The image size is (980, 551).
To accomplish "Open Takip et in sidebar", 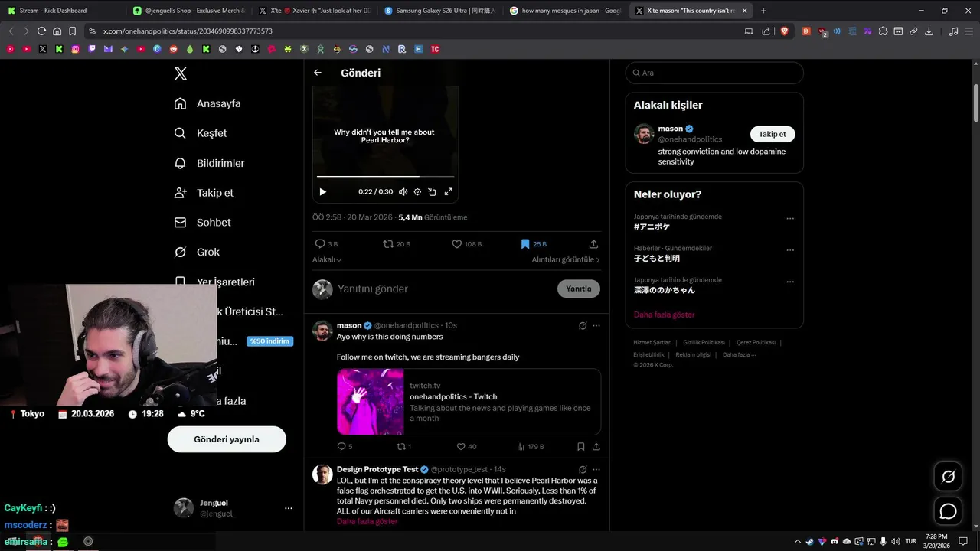I will pyautogui.click(x=204, y=193).
